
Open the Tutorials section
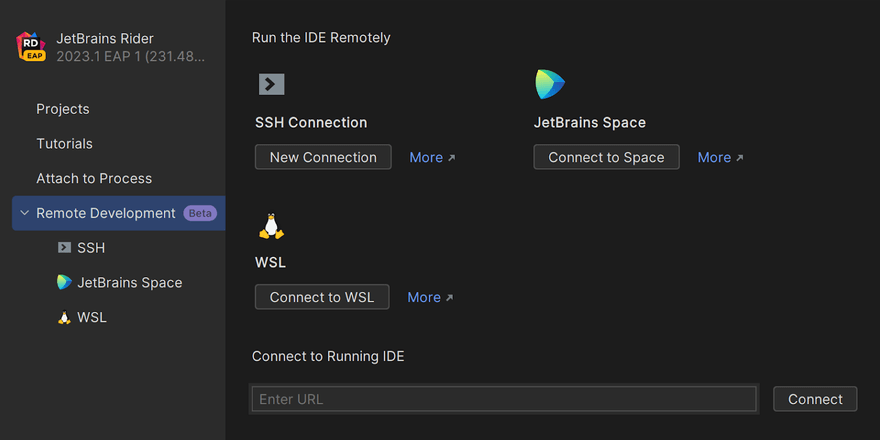coord(65,144)
